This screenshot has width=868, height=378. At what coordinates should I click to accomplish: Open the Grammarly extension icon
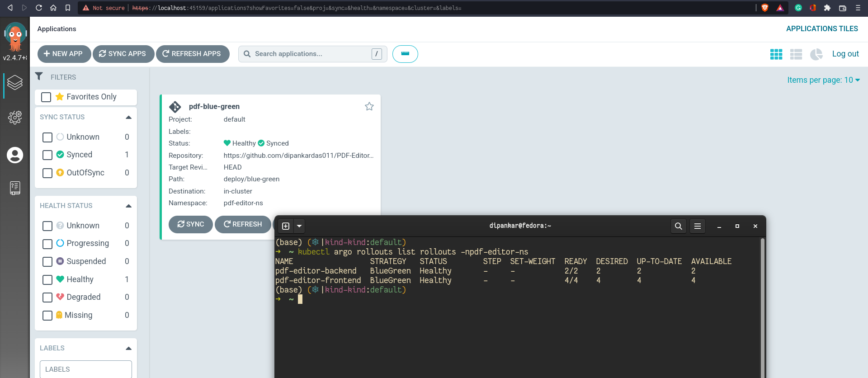(x=798, y=8)
